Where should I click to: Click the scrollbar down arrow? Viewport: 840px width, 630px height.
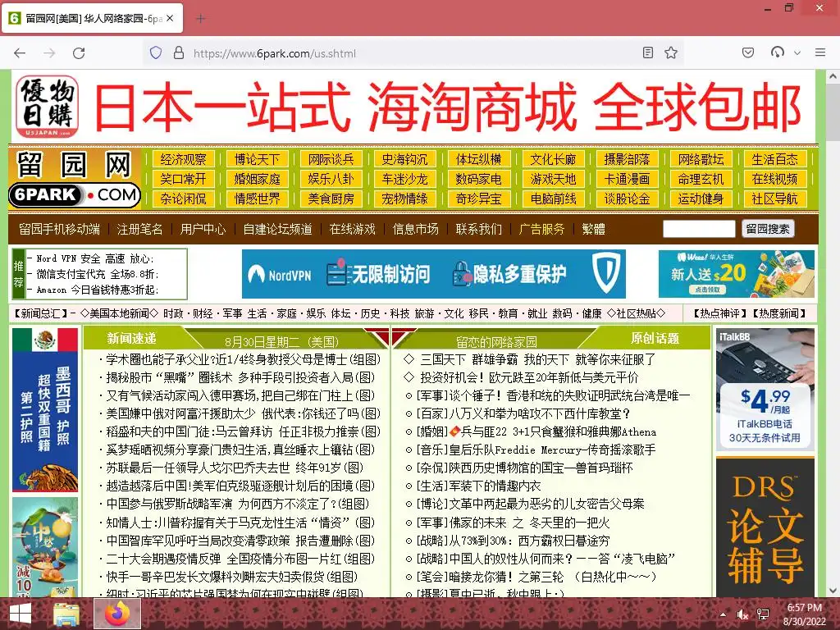coord(833,591)
